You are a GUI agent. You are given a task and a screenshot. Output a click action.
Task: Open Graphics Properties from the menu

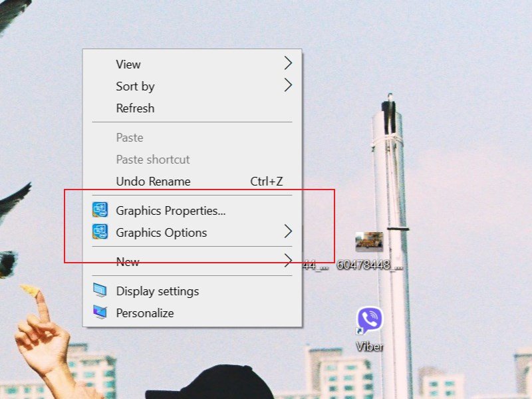tap(170, 209)
